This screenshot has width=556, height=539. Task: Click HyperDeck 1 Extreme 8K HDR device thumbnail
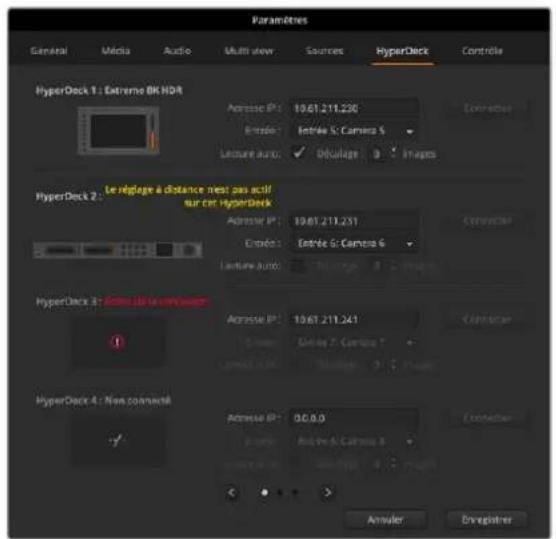click(119, 130)
